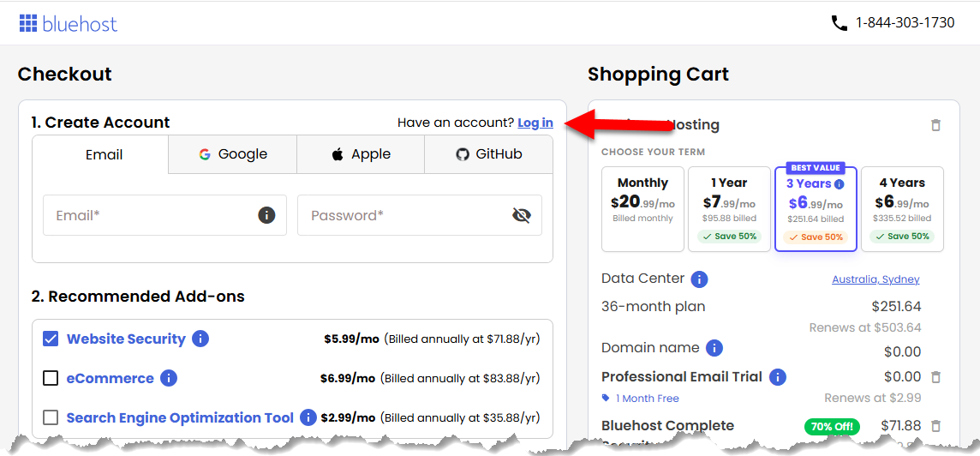Click the 70% Off! badge

click(x=832, y=427)
